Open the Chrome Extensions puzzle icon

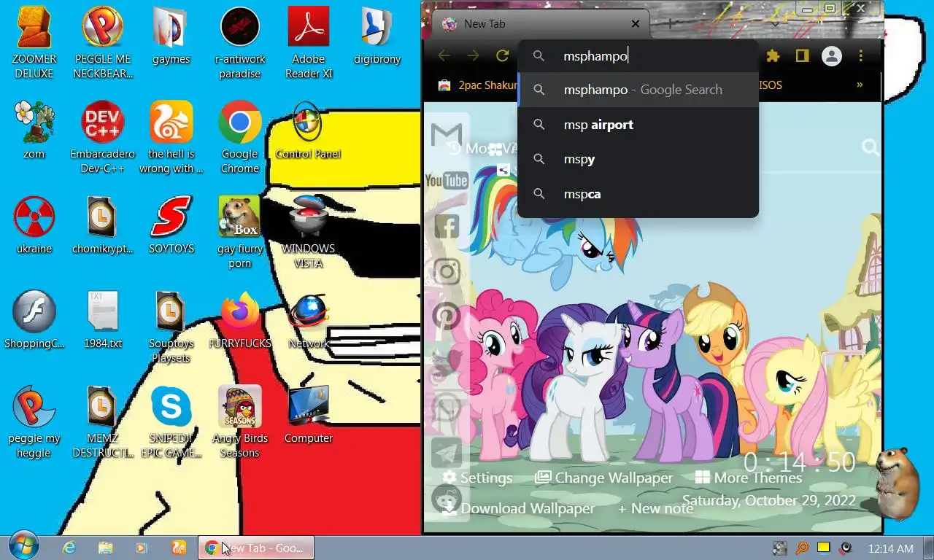click(x=773, y=56)
